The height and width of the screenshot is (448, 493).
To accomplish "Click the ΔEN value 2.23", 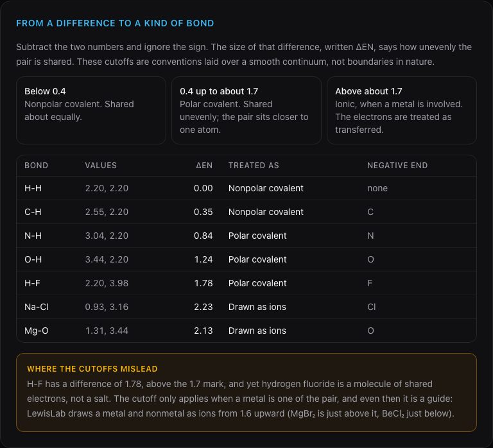I will point(203,307).
